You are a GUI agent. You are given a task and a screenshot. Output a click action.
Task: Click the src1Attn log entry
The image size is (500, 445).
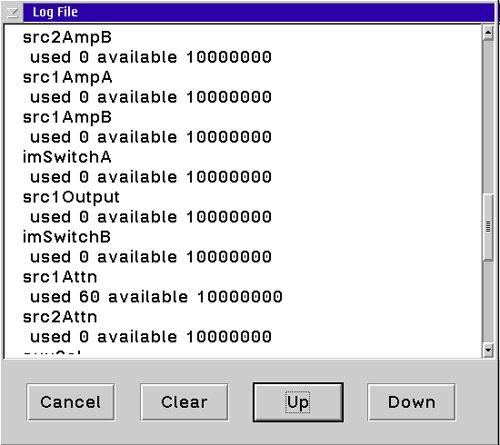point(60,277)
